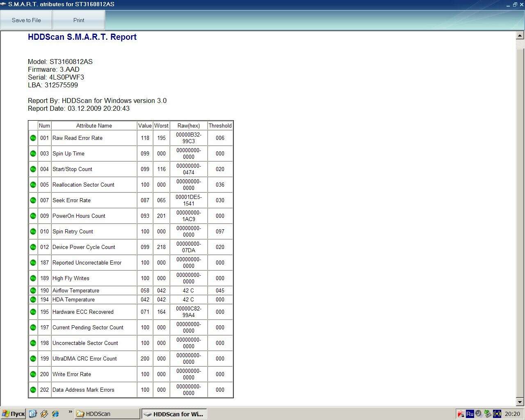The height and width of the screenshot is (420, 525).
Task: Click the status icon for Reported Uncorrectable Error
Action: pos(33,262)
